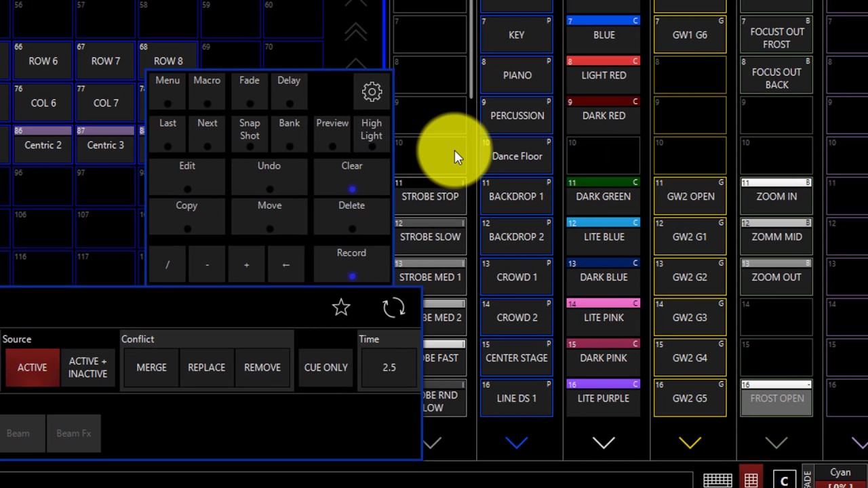Select COL 6 group
Screen dimensions: 868x488
coord(43,103)
